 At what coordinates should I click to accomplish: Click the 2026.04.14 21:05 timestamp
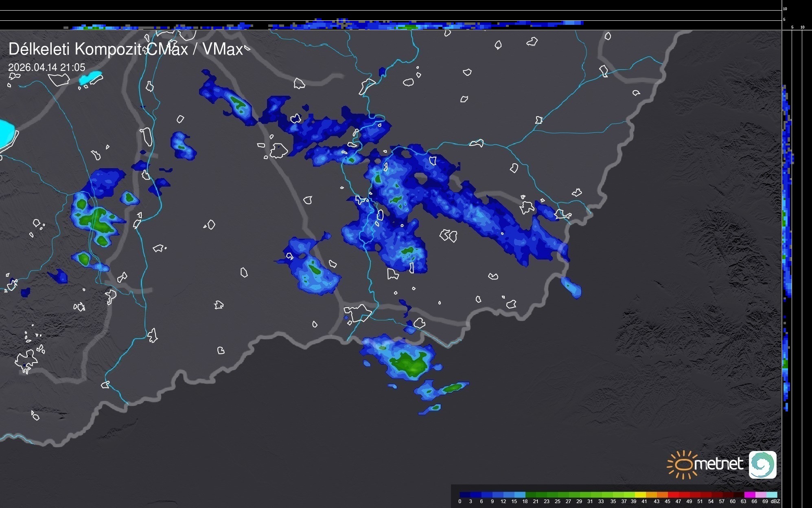(47, 68)
